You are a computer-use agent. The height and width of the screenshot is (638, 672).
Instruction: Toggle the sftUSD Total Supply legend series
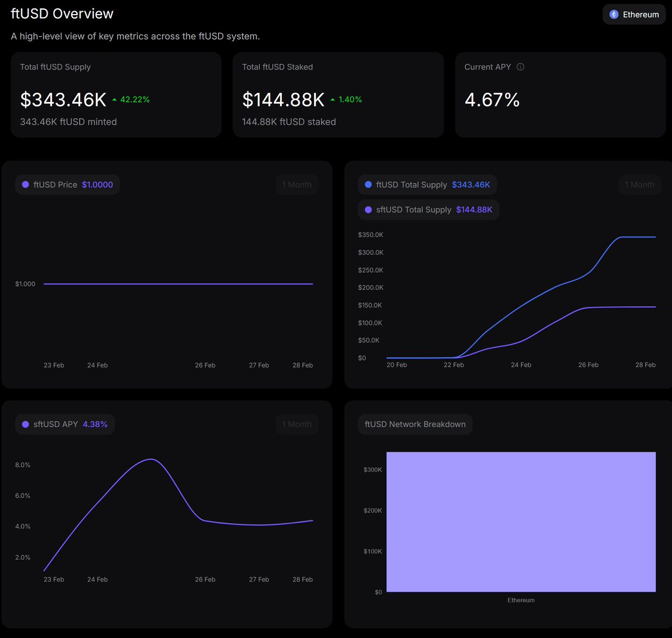pos(428,210)
